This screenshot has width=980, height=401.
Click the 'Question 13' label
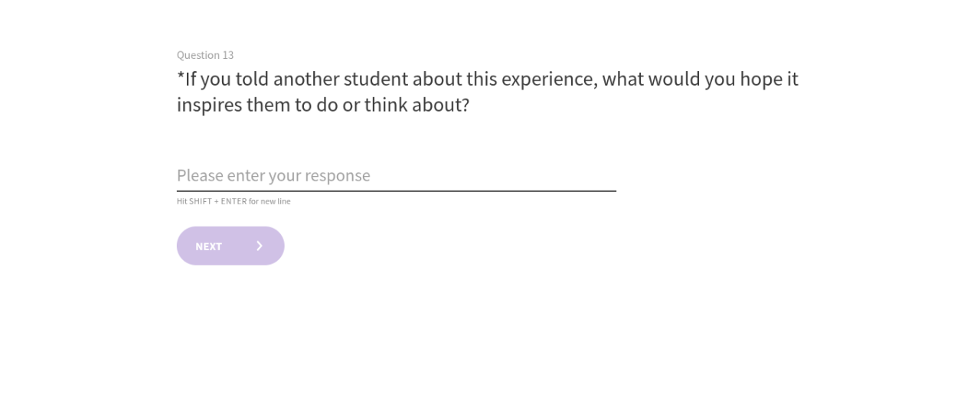pos(205,55)
